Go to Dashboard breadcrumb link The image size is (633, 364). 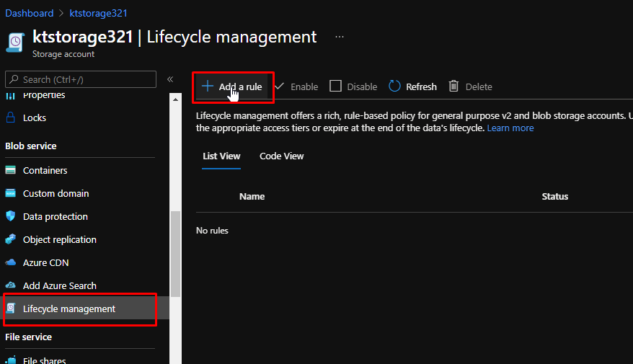coord(29,13)
